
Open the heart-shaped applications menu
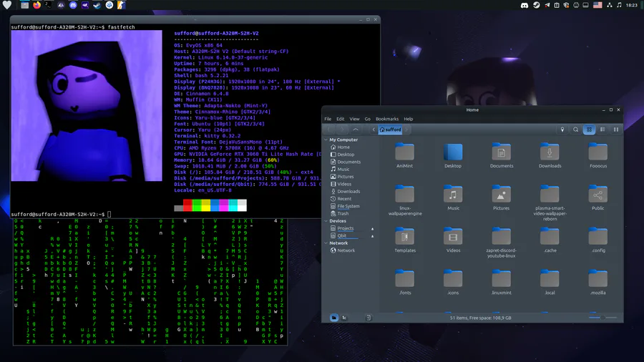point(7,5)
